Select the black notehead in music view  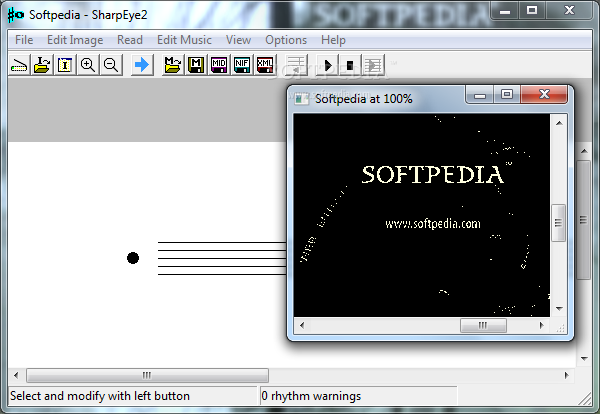pos(133,258)
